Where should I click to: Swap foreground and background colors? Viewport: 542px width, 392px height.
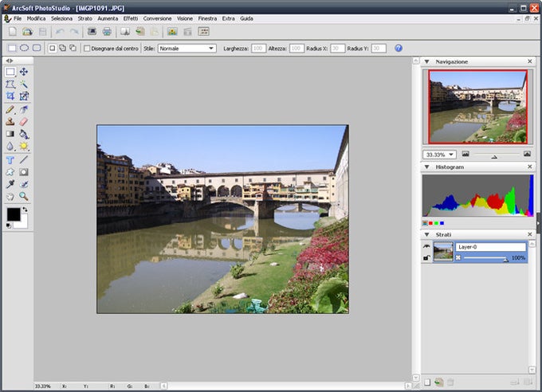click(x=25, y=210)
